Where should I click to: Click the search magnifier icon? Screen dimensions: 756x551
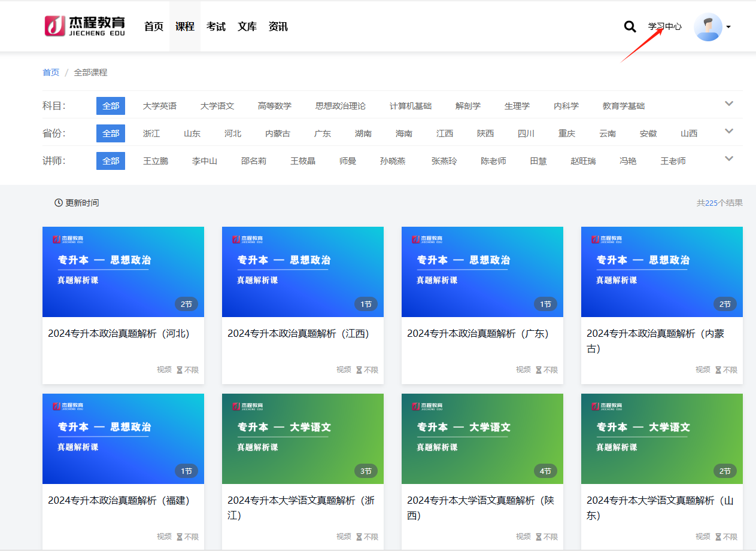(x=630, y=27)
